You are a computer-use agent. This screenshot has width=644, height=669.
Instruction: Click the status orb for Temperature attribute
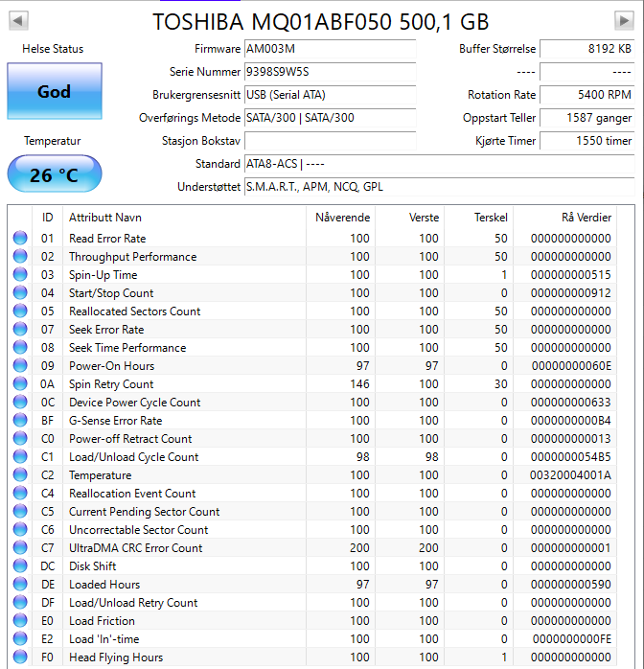pyautogui.click(x=20, y=475)
